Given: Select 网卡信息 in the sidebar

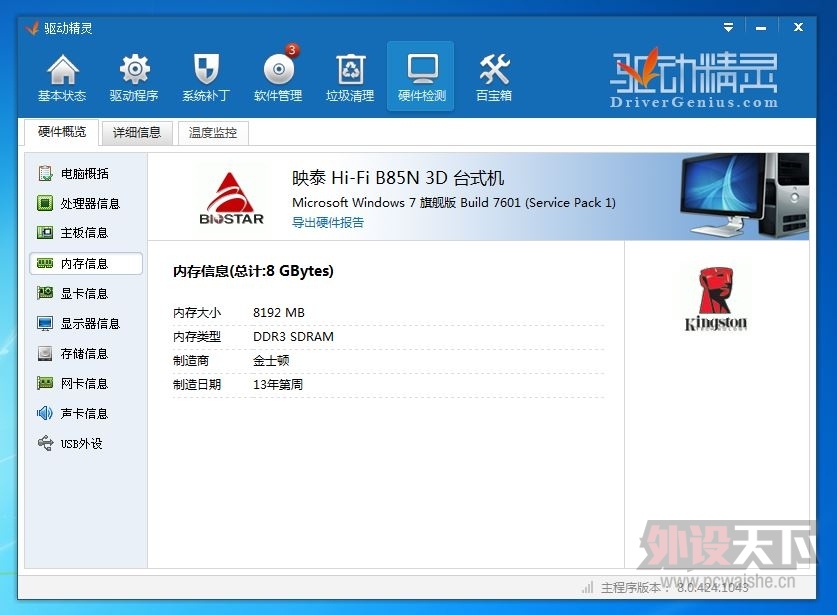Looking at the screenshot, I should point(86,383).
